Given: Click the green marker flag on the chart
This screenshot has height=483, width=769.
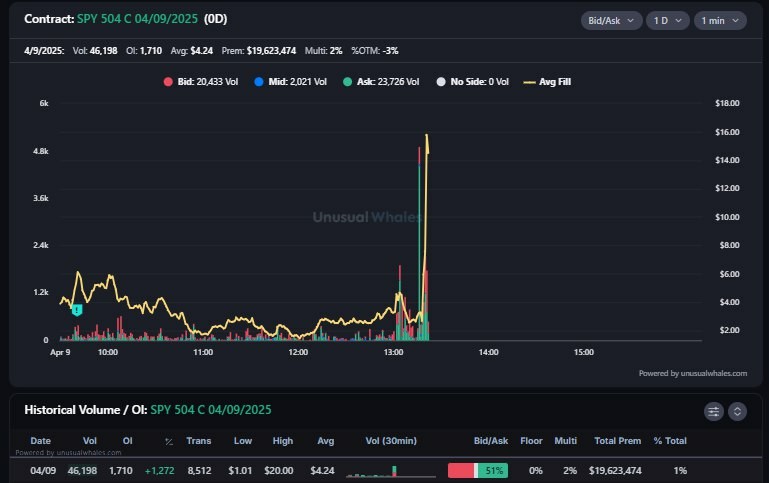Looking at the screenshot, I should [77, 311].
